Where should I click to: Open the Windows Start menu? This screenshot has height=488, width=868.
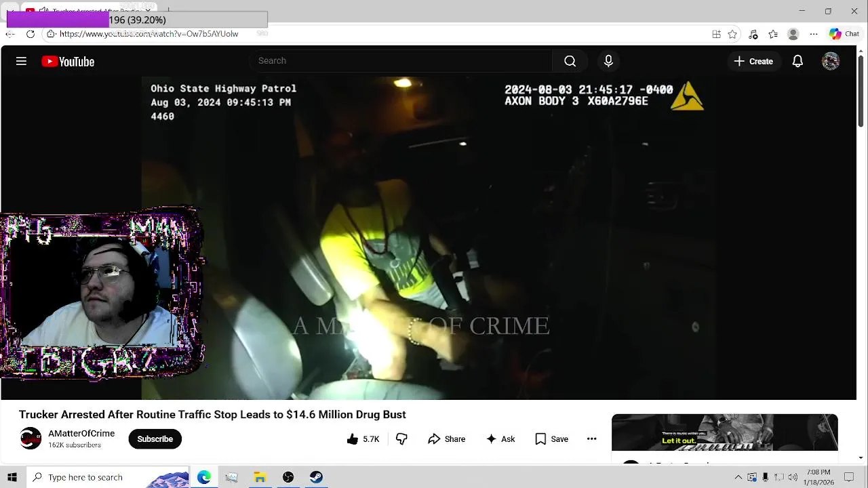pos(12,477)
